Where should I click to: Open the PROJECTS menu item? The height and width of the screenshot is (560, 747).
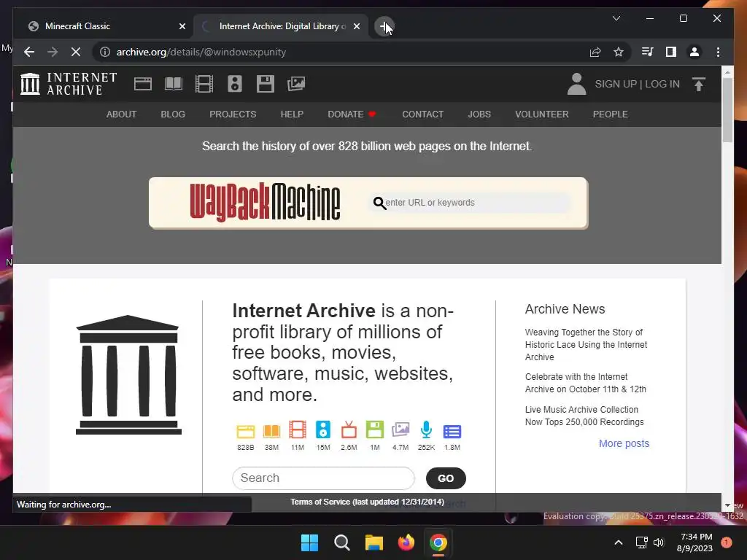[233, 114]
